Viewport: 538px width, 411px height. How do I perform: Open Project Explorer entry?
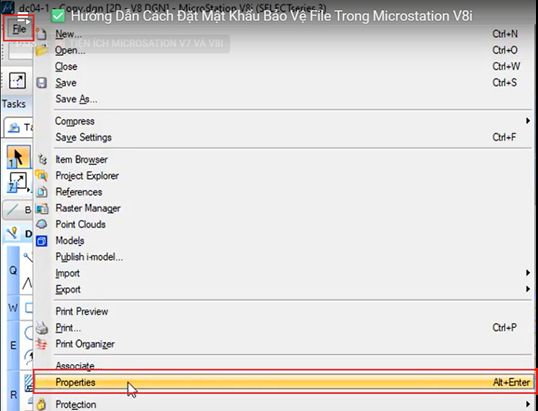point(283,176)
